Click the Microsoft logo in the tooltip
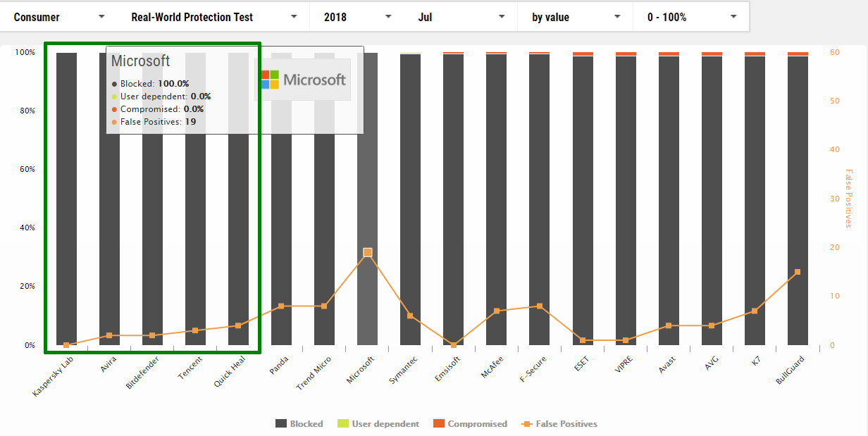Screen dimensions: 868x436 [x=303, y=80]
